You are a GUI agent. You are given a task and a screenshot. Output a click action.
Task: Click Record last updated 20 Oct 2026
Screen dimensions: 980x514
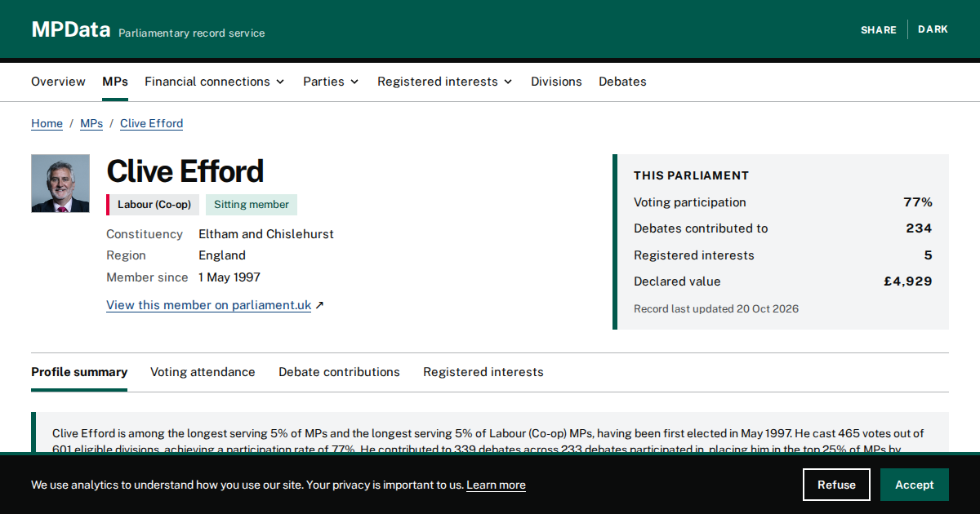pyautogui.click(x=716, y=309)
